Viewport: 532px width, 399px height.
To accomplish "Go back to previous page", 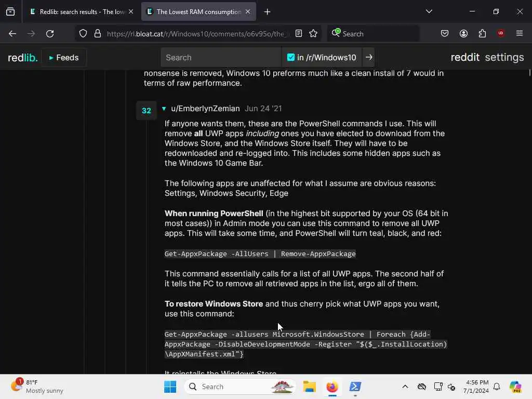I will point(12,34).
